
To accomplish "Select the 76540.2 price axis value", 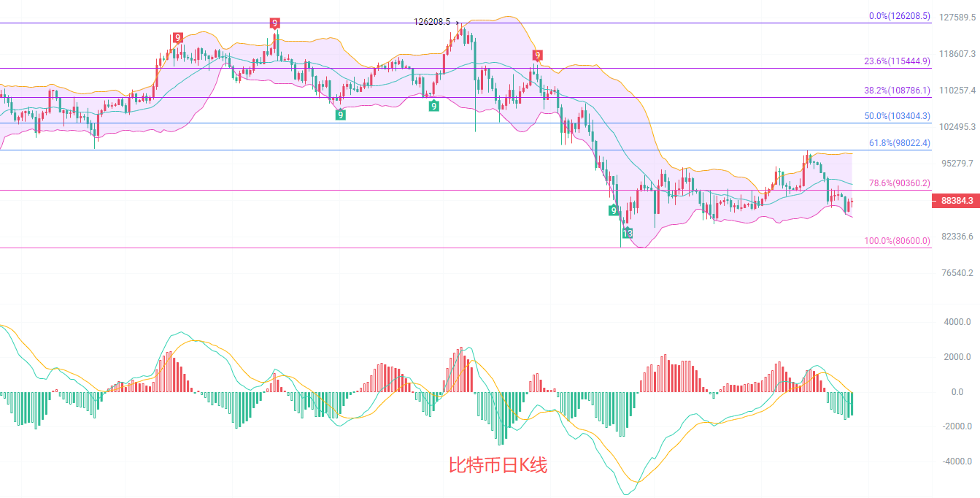I will click(x=957, y=272).
